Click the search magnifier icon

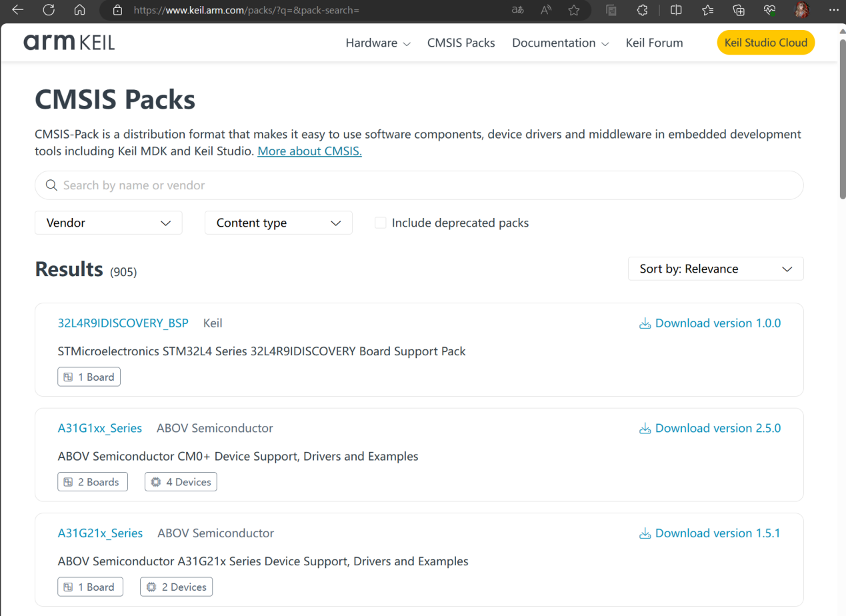tap(51, 185)
